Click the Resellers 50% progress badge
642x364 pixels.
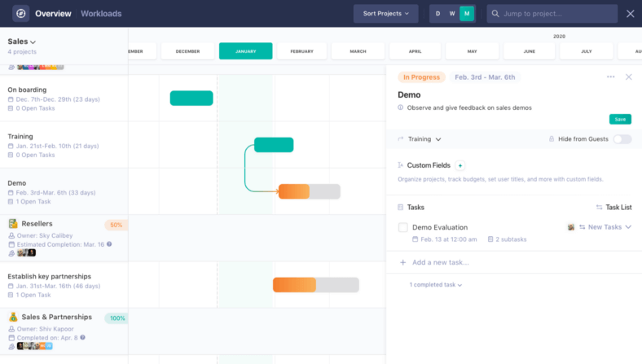tap(116, 225)
